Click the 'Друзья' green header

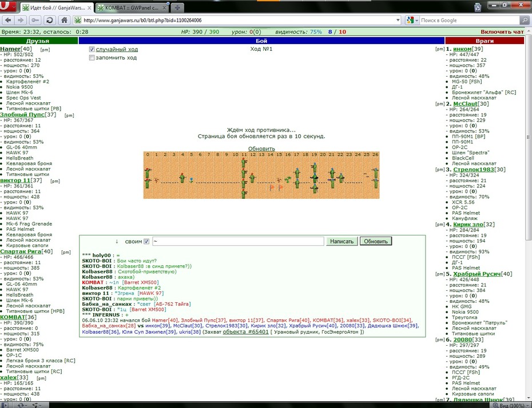pyautogui.click(x=39, y=41)
